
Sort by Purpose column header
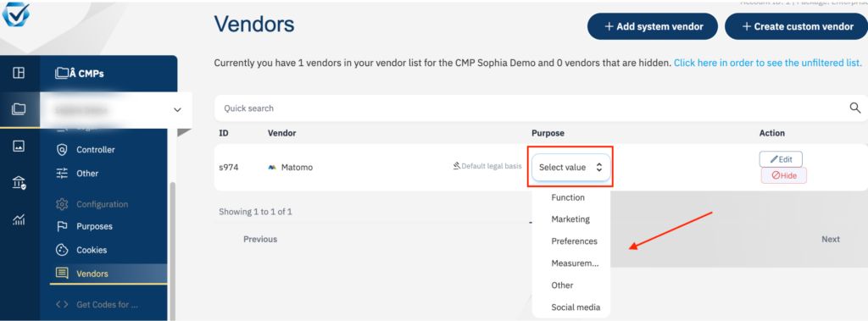(548, 133)
